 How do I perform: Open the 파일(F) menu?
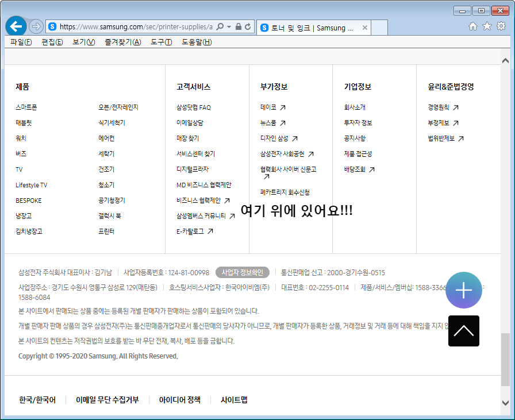pyautogui.click(x=21, y=42)
